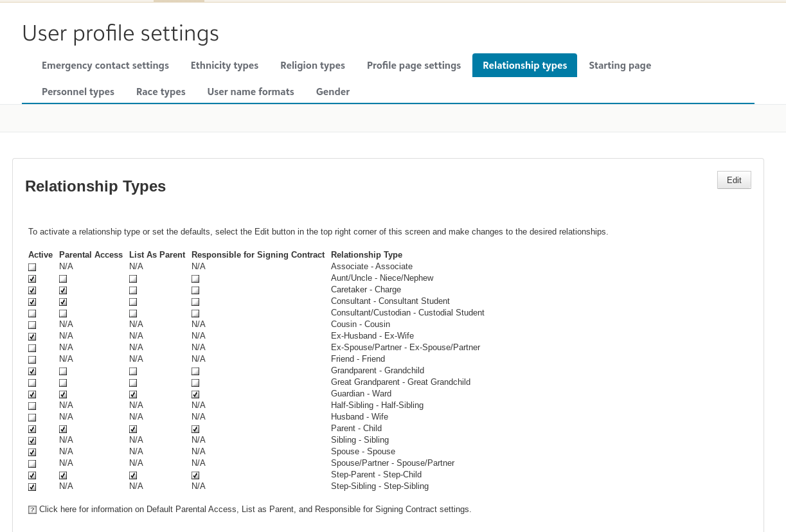Image resolution: width=786 pixels, height=532 pixels.
Task: Click the Parental Access column header
Action: pyautogui.click(x=91, y=255)
